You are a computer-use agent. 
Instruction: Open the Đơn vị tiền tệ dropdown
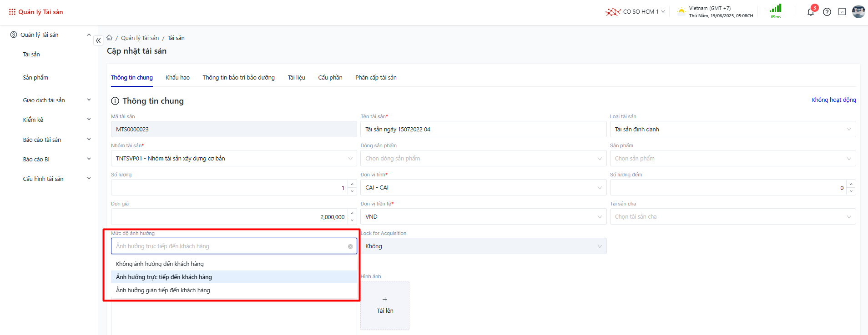click(483, 217)
